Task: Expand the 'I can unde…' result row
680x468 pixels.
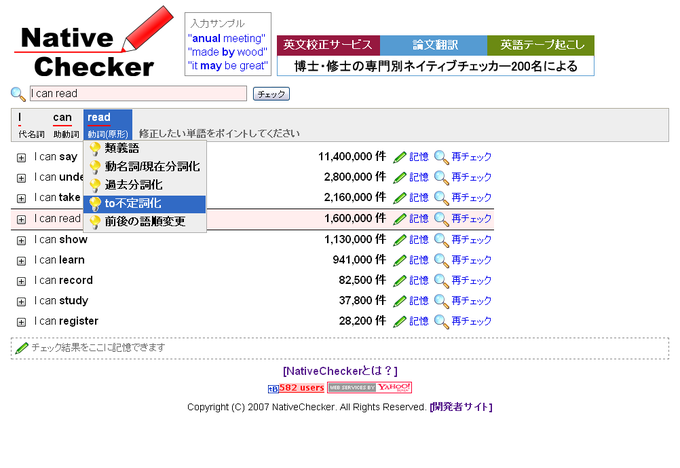Action: [x=21, y=178]
